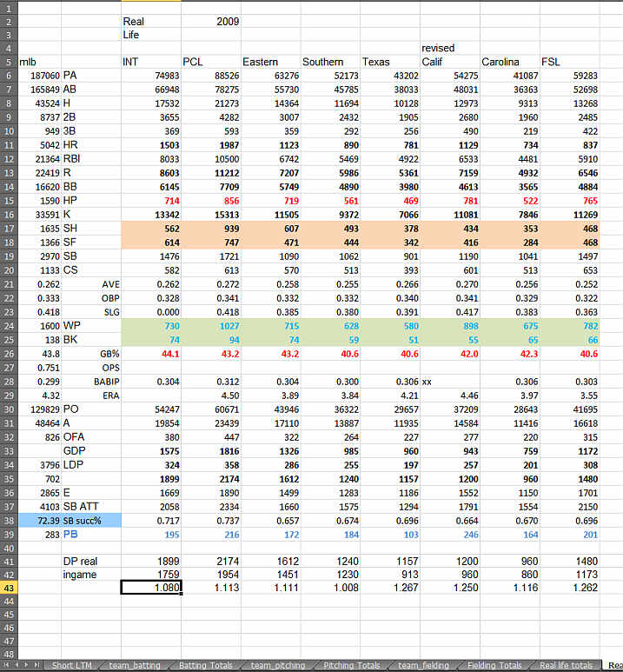
Task: Click the active cell showing 1.080
Action: tap(150, 588)
